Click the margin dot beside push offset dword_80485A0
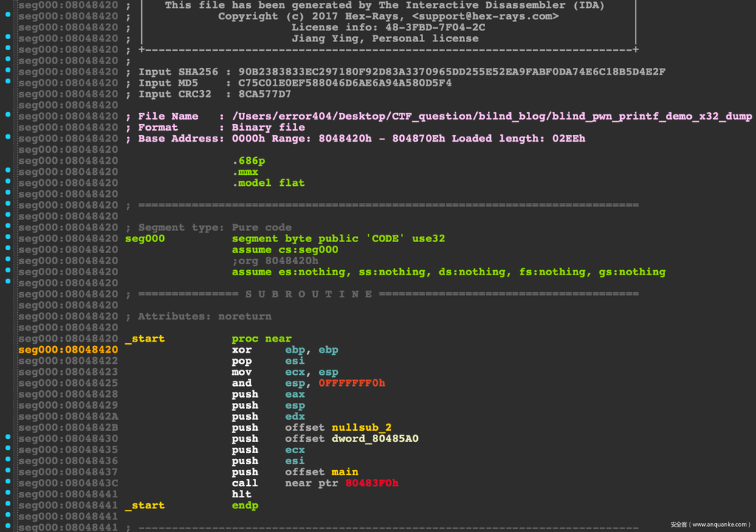The width and height of the screenshot is (756, 532). point(8,437)
